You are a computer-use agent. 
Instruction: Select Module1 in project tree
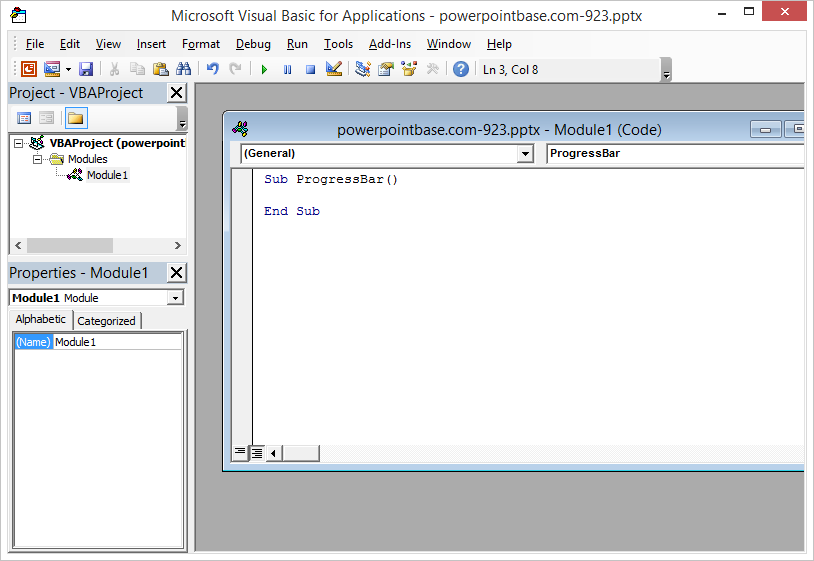107,175
